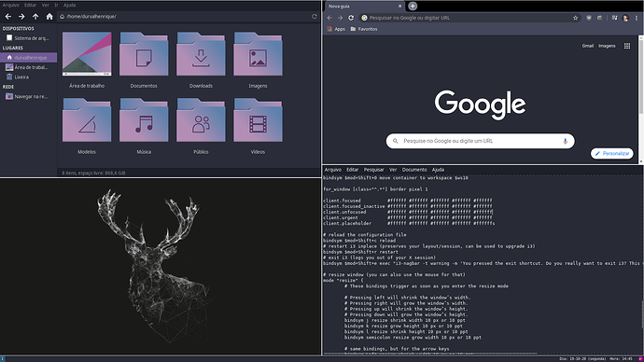Start voice search with microphone icon
644x362 pixels.
pos(566,141)
